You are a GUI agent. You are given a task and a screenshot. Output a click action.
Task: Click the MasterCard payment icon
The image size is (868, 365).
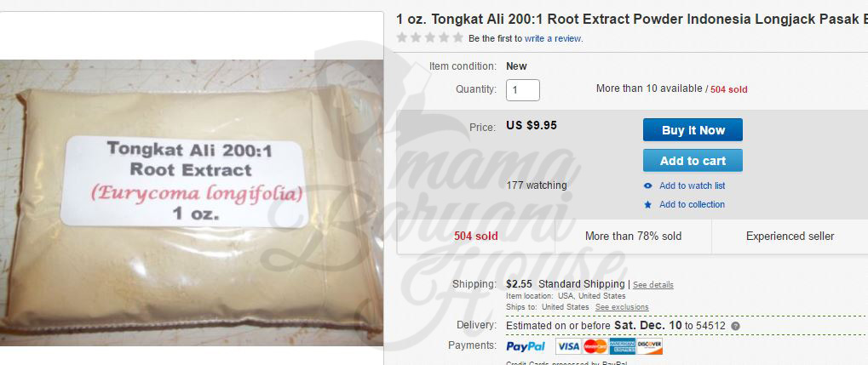click(595, 347)
